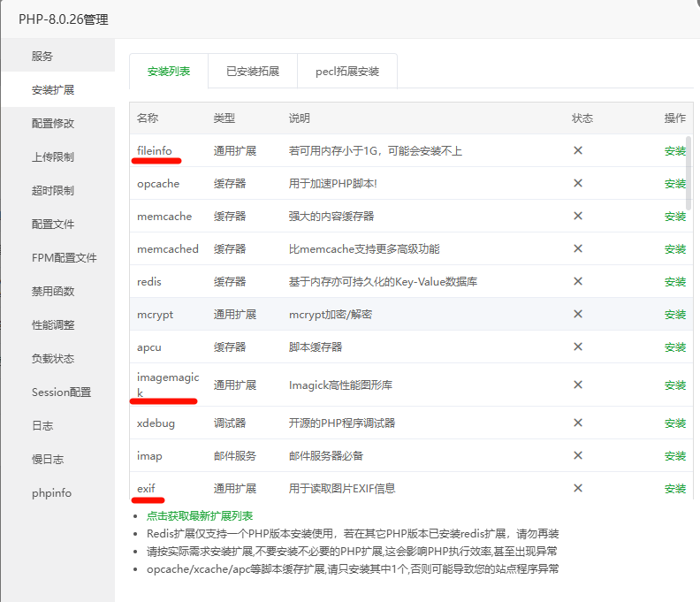Click the X status icon for exif

click(x=578, y=488)
